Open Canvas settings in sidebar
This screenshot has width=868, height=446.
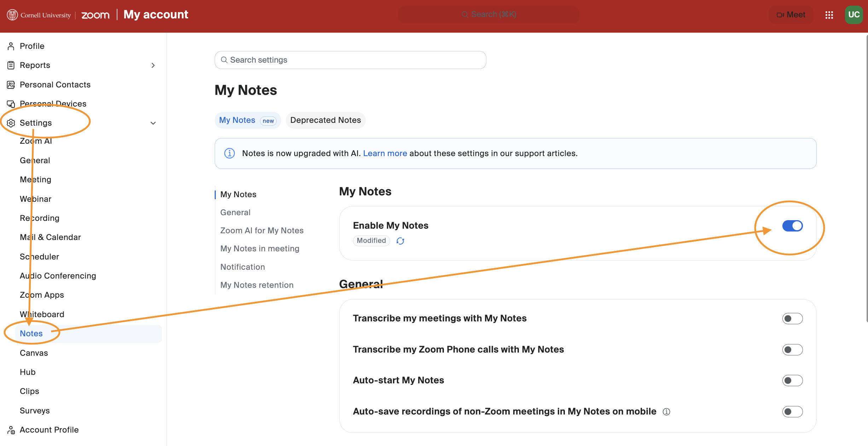click(34, 353)
